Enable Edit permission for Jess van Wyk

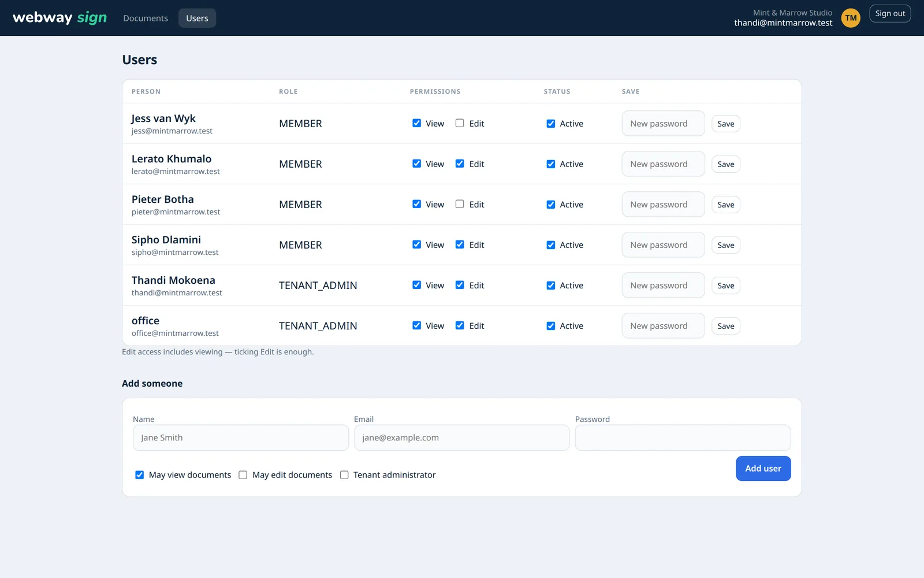coord(460,123)
